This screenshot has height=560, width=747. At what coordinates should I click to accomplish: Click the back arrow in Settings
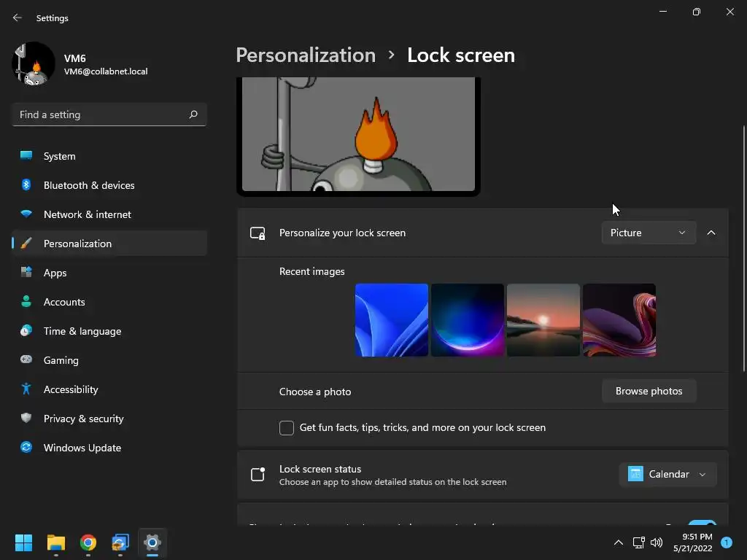point(18,17)
